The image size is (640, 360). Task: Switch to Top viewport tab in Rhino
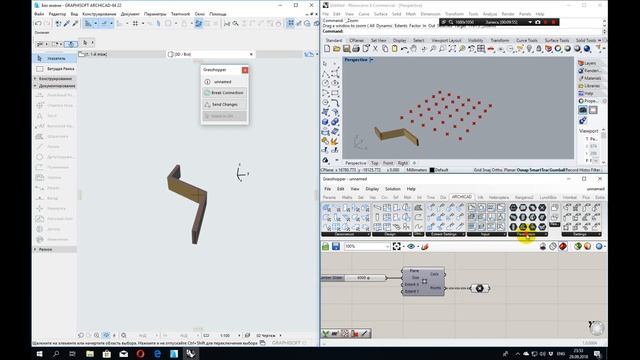375,163
